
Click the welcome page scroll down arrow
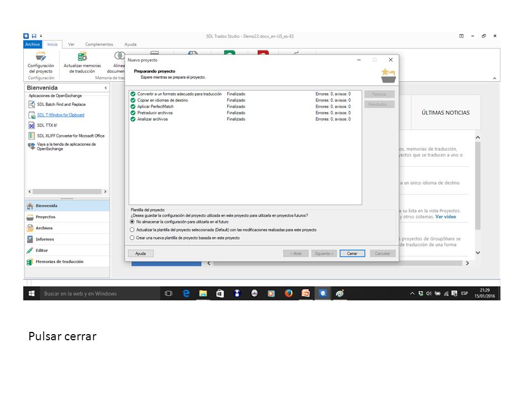click(478, 253)
